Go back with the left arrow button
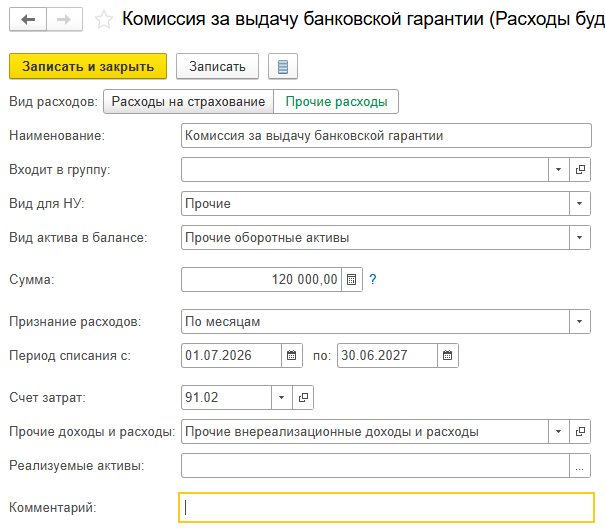This screenshot has height=531, width=605. (x=28, y=19)
